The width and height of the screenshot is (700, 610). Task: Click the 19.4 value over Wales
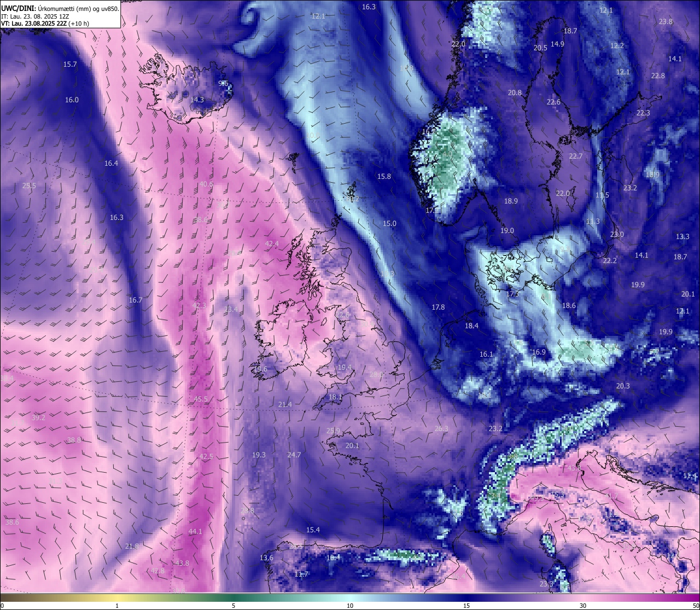coord(345,367)
